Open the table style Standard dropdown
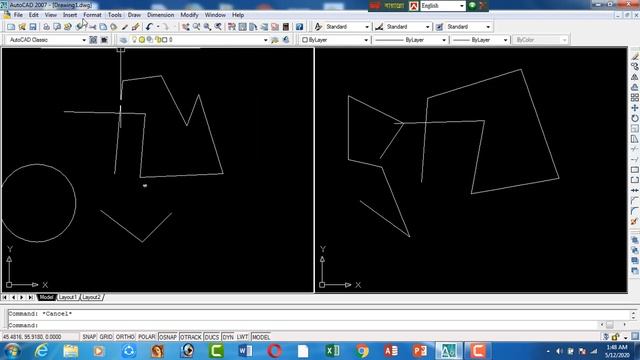 (x=488, y=27)
